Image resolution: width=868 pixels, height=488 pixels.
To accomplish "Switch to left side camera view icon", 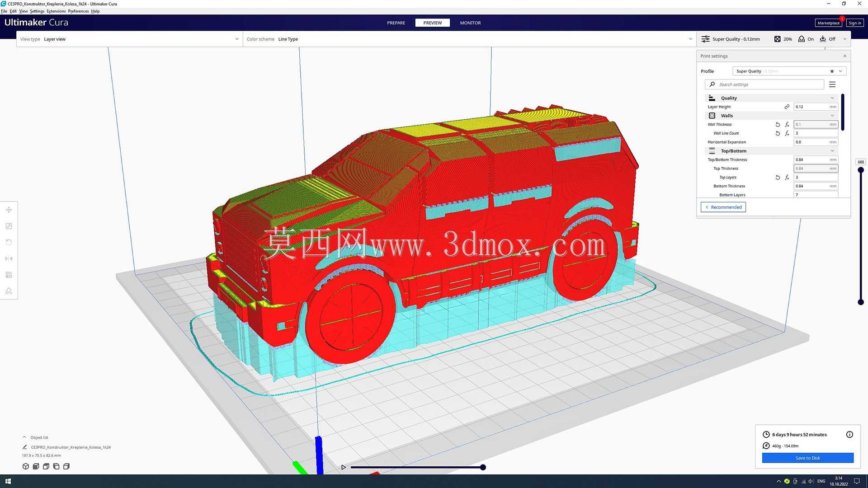I will 56,466.
